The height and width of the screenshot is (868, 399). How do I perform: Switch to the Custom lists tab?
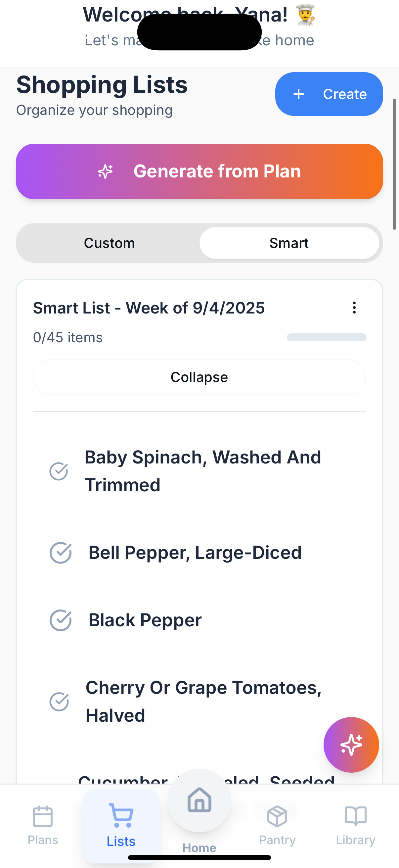tap(109, 243)
